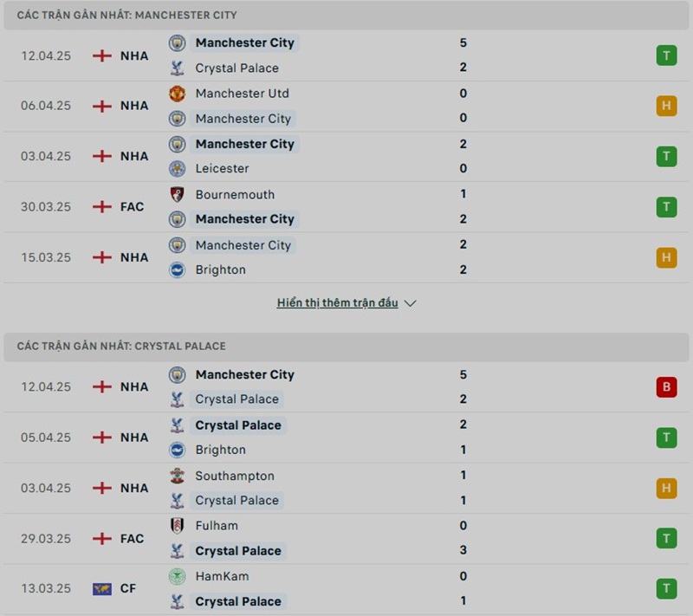Click the Bournemouth club badge

tap(177, 194)
